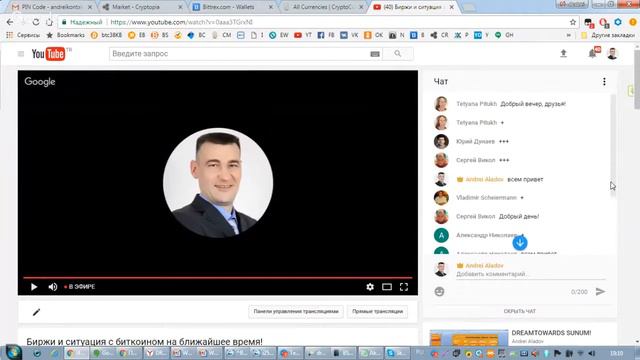Viewport: 640px width, 360px height.
Task: Open the Bookmarks folder
Action: pos(66,35)
